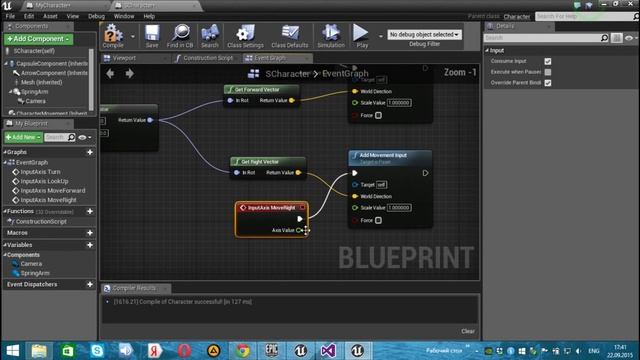The image size is (640, 360).
Task: Open the Asset menu
Action: [x=50, y=16]
